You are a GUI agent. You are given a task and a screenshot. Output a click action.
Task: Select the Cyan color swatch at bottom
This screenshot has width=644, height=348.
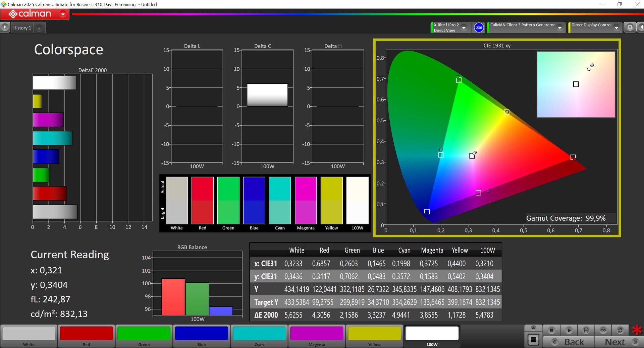[259, 336]
